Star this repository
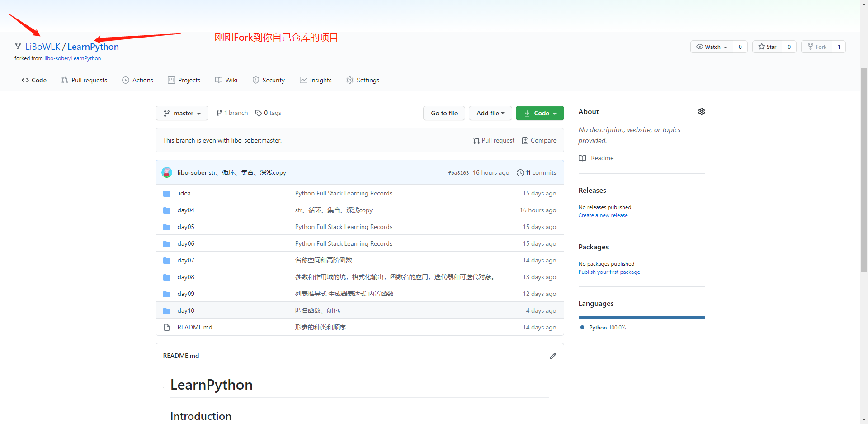This screenshot has height=424, width=868. tap(767, 47)
